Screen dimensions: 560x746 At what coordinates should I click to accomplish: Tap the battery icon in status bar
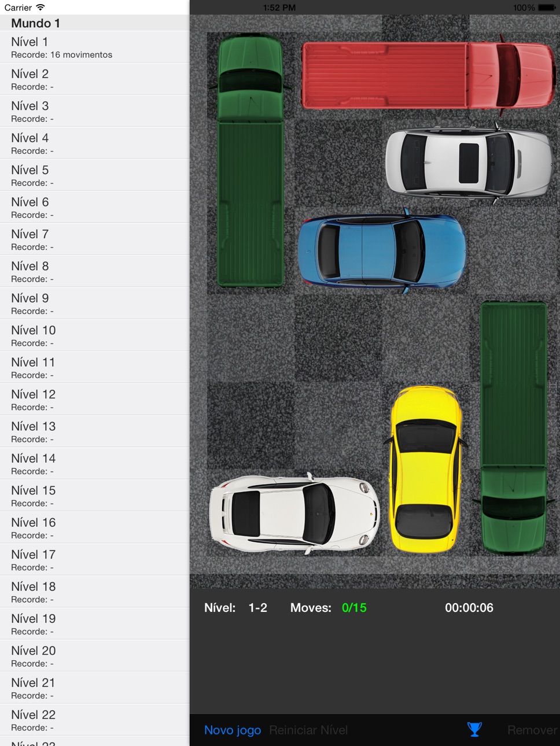coord(547,8)
